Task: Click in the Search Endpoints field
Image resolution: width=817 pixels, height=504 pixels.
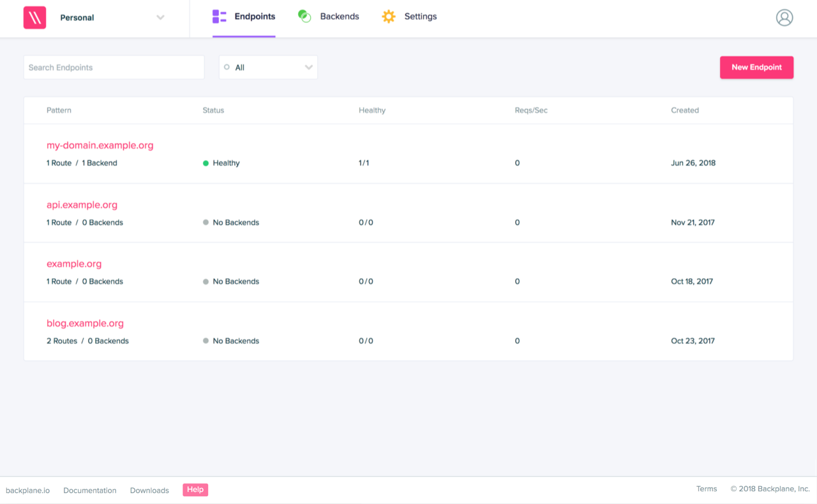Action: point(114,68)
